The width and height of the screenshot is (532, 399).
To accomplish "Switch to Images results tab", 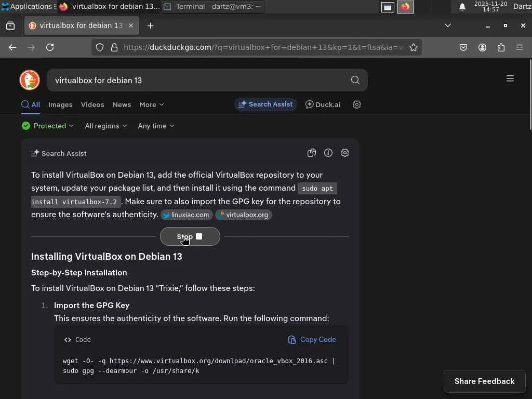I will pyautogui.click(x=60, y=104).
